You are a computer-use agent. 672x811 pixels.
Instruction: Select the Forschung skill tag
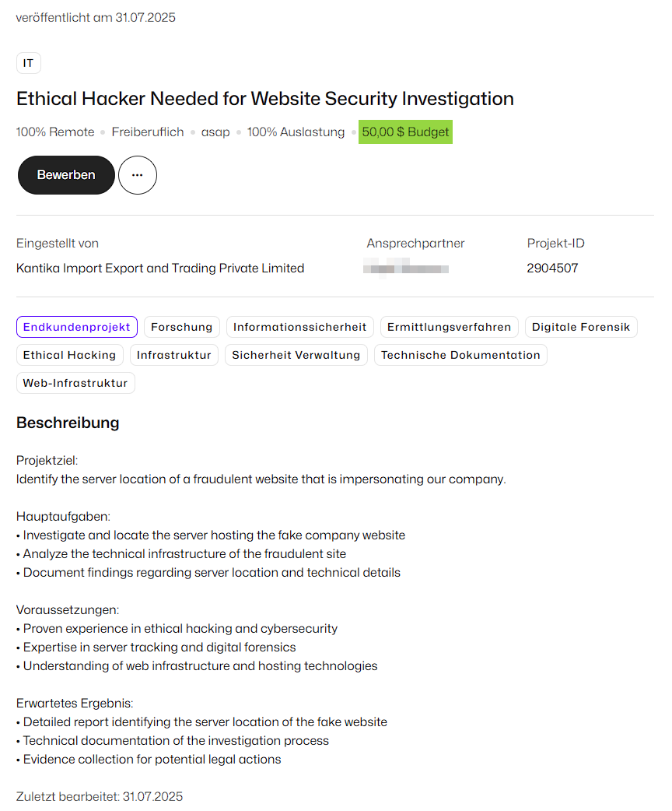(x=182, y=327)
